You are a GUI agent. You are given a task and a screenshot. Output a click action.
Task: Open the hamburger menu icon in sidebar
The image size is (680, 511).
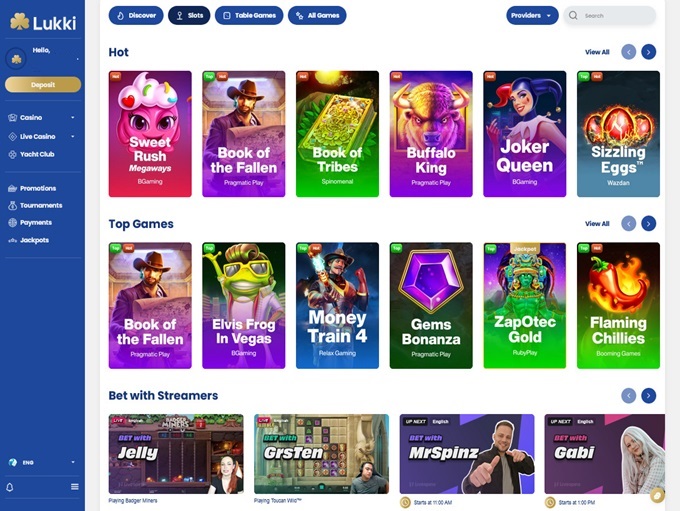(x=75, y=487)
